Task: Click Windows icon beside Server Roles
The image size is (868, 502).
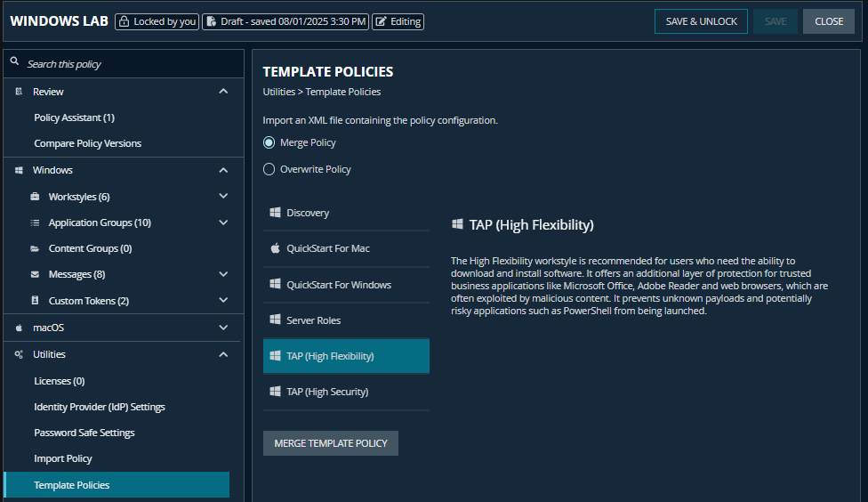Action: [x=275, y=320]
